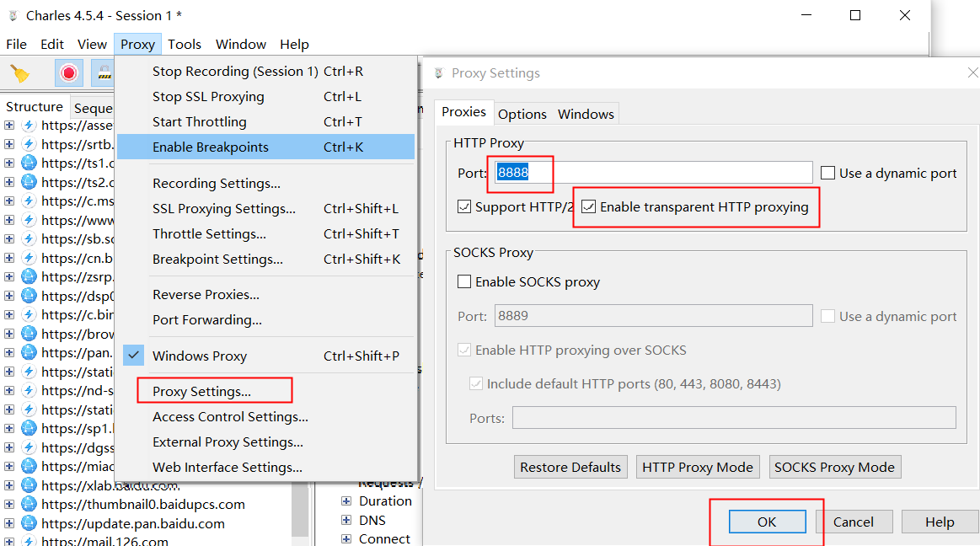Click the globe icon beside https://pan.
Screen dimensions: 980x546
coord(29,352)
